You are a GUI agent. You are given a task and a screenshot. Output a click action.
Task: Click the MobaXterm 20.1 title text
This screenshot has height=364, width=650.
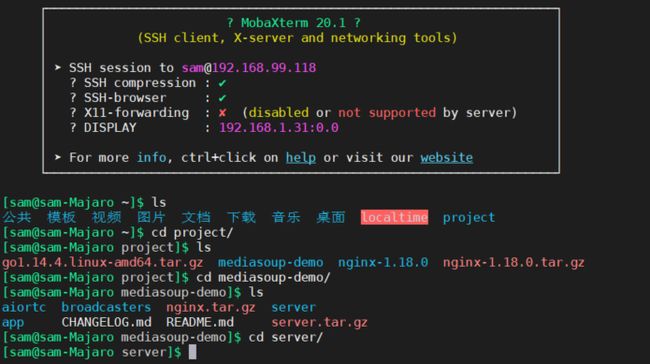pyautogui.click(x=293, y=23)
